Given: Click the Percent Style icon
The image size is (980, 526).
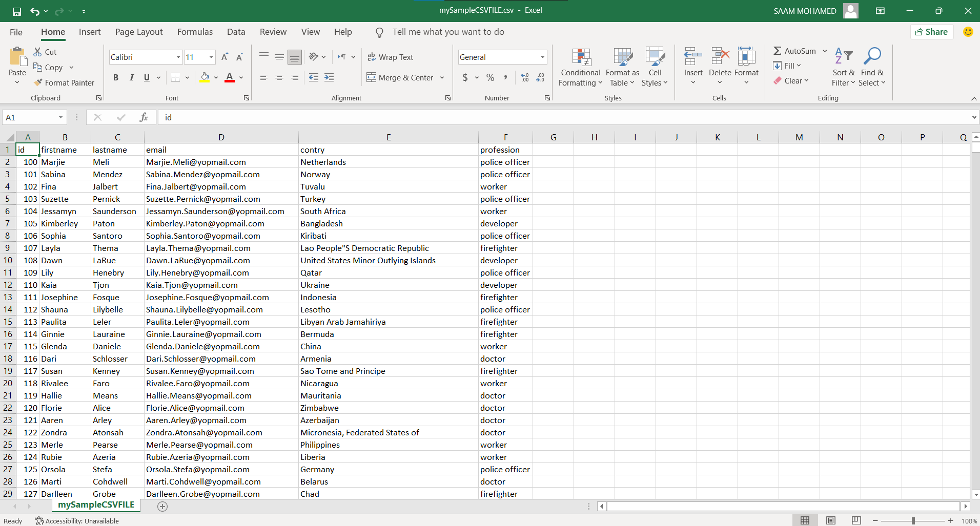Looking at the screenshot, I should pos(491,77).
